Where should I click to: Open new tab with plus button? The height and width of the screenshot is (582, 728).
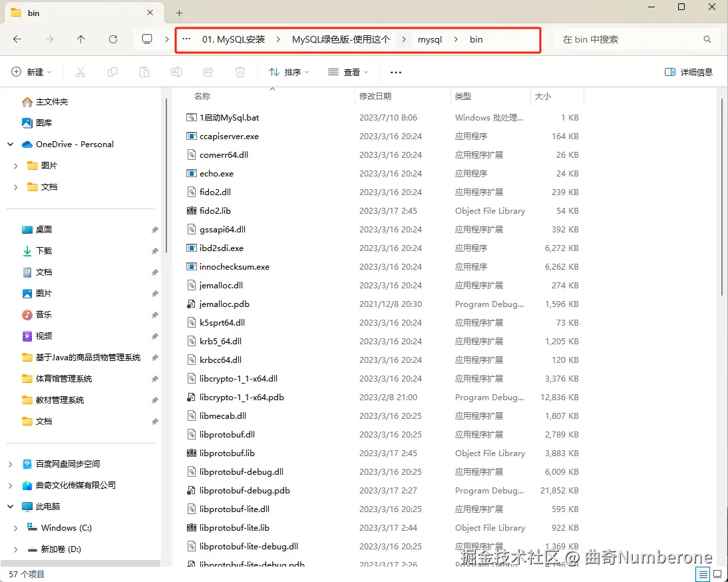[x=180, y=13]
